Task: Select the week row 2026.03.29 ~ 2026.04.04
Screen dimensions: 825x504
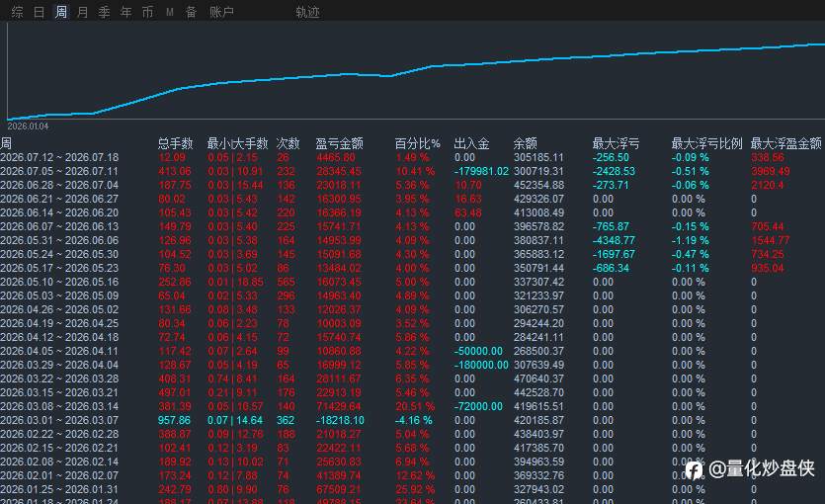Action: (x=413, y=365)
